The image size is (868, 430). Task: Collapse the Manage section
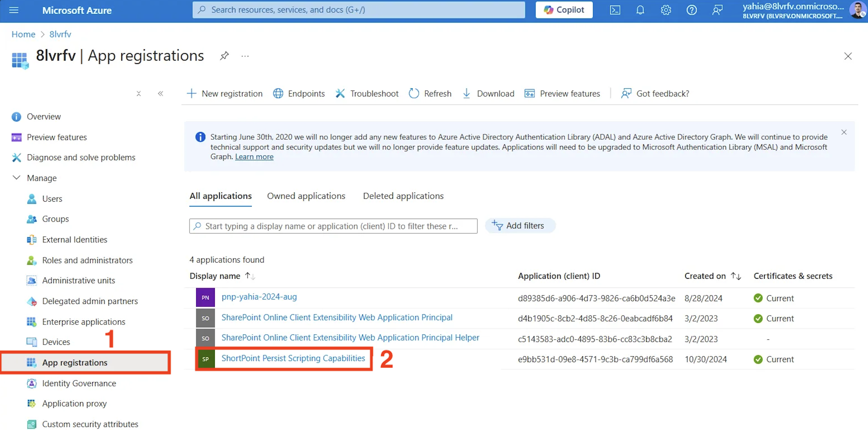[16, 178]
